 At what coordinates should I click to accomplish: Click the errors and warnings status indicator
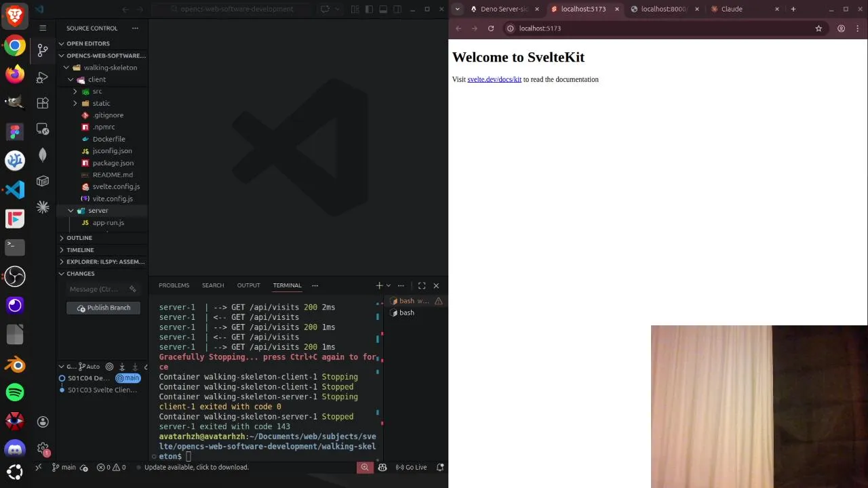pos(111,467)
